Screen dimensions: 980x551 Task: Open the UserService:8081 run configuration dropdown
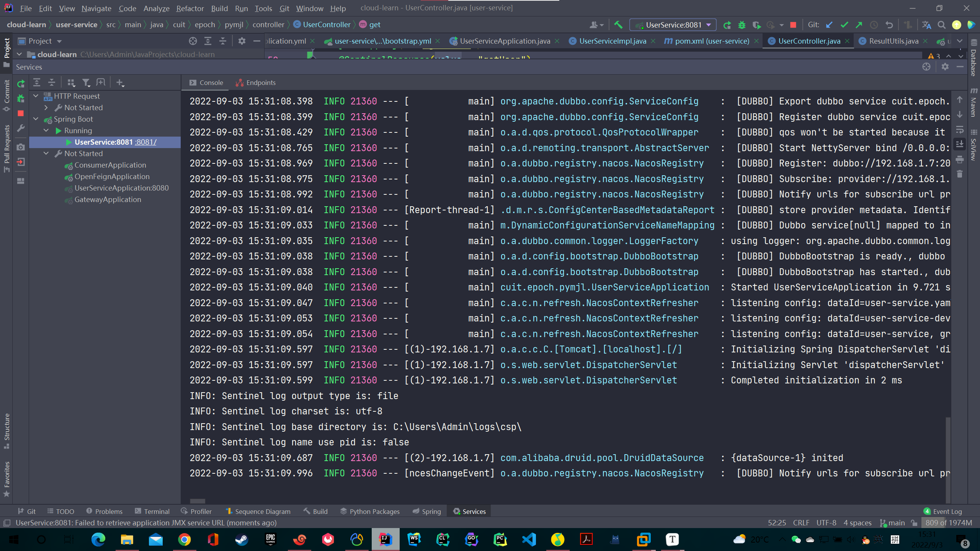click(673, 25)
